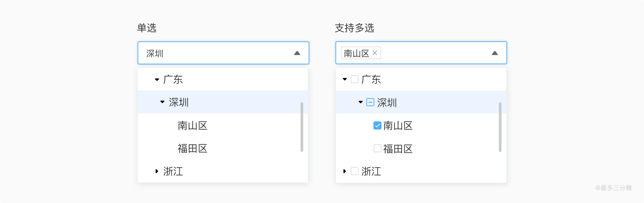
Task: Check the 广东 checkbox
Action: [x=355, y=80]
